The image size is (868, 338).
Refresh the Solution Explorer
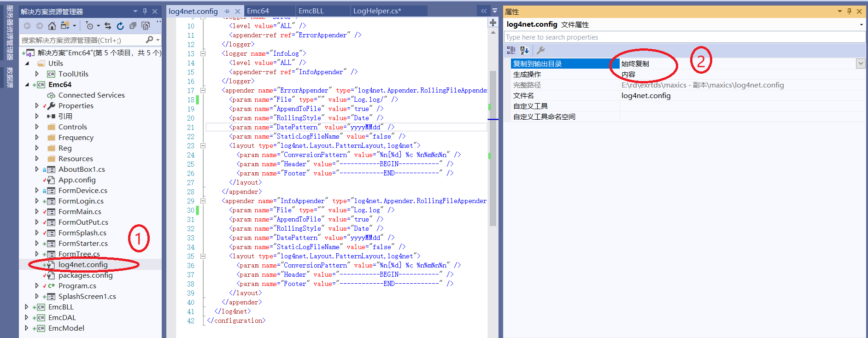tap(120, 26)
